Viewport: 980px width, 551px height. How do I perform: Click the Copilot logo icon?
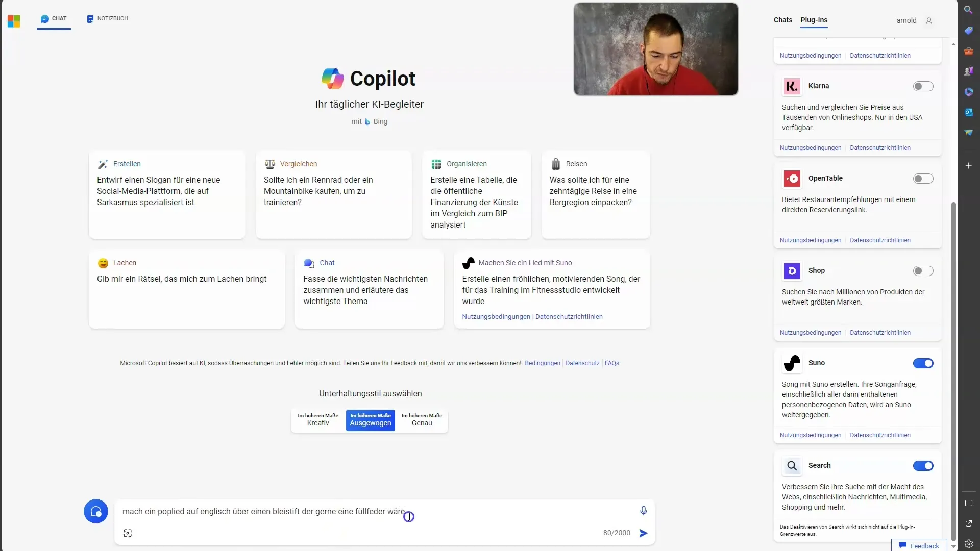click(332, 78)
